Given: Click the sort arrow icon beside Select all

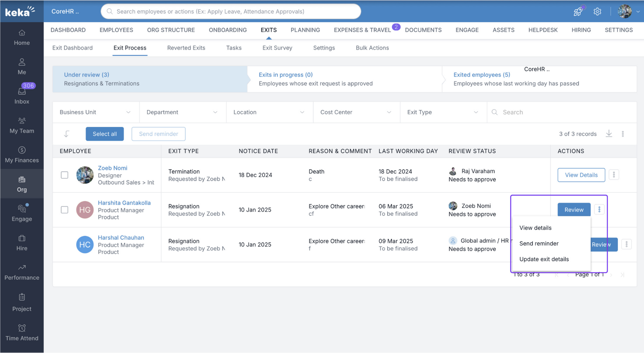Looking at the screenshot, I should pos(66,134).
